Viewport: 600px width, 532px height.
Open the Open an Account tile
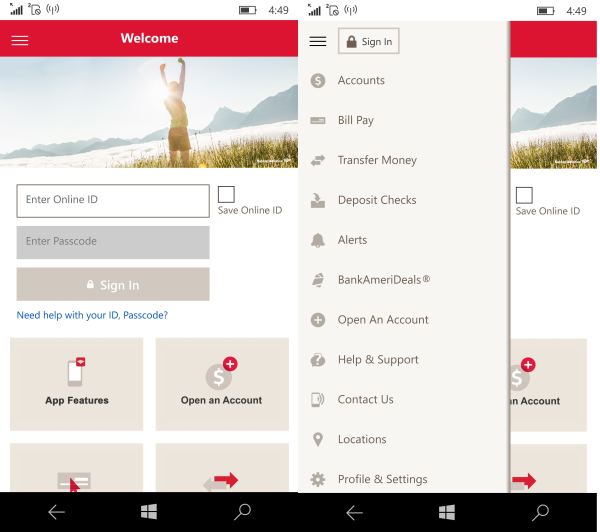tap(222, 384)
